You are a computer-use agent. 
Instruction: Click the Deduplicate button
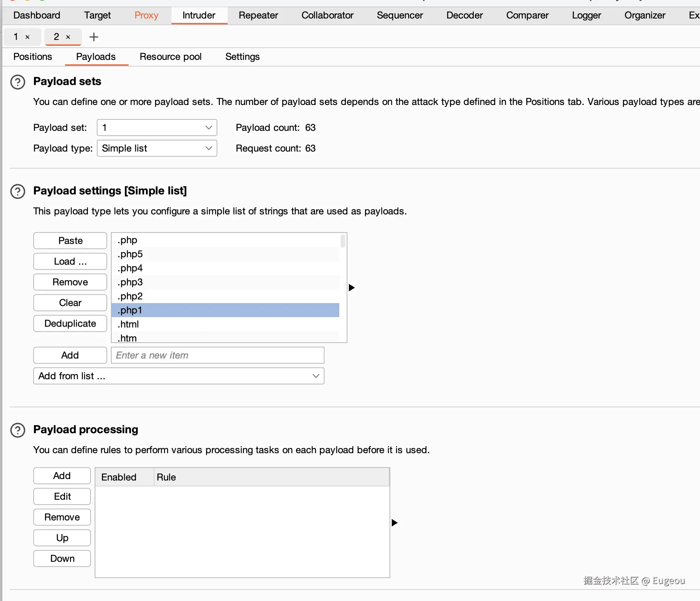point(70,323)
